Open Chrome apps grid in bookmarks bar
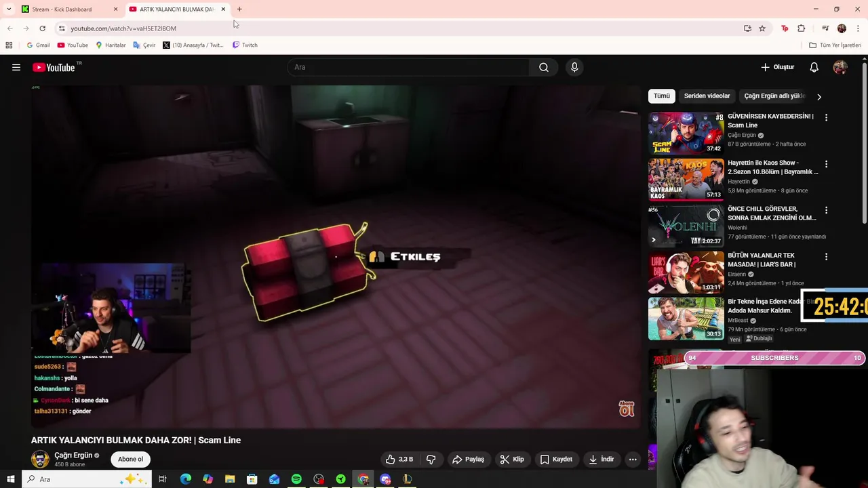Screen dimensions: 868x488 (x=9, y=45)
